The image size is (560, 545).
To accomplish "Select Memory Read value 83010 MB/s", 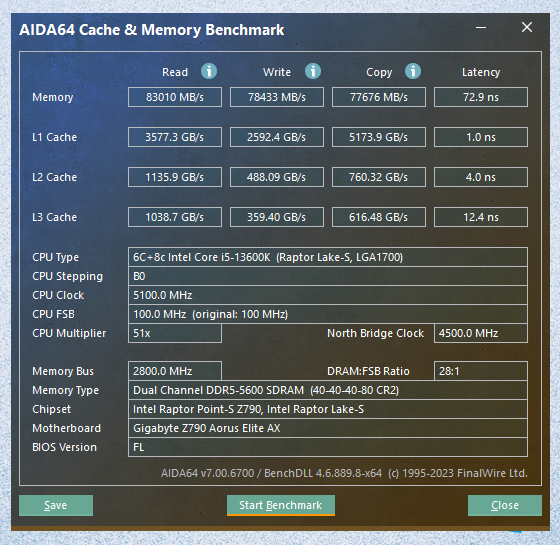I will 175,97.
